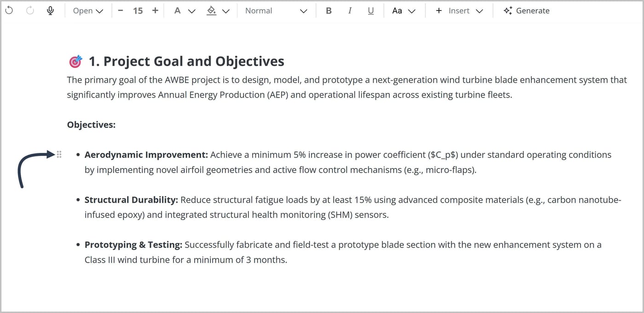Activate the microphone dictation icon
The image size is (644, 313).
[51, 11]
